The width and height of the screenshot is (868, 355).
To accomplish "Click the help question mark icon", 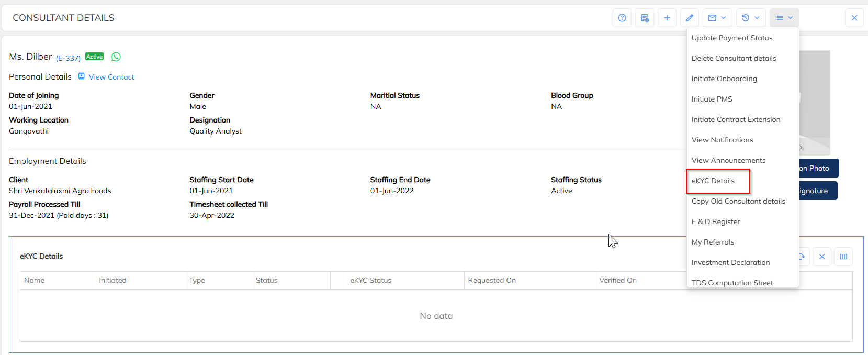I will (x=622, y=18).
